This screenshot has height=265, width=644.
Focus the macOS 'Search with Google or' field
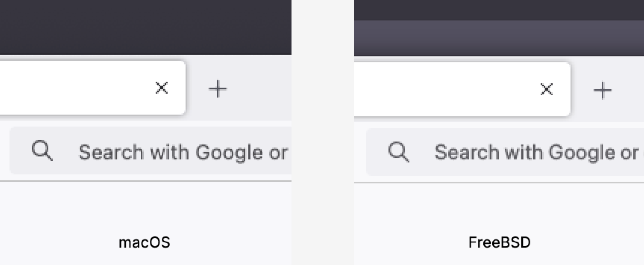151,151
